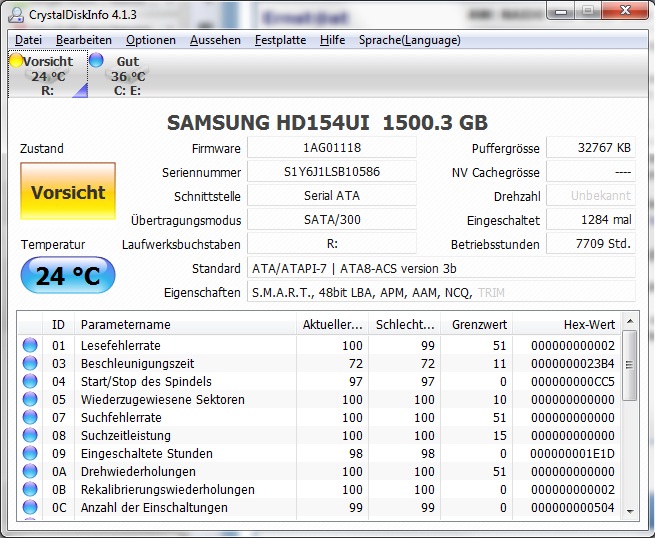Screen dimensions: 655x538
Task: Click the Aktueller... column header
Action: 333,325
